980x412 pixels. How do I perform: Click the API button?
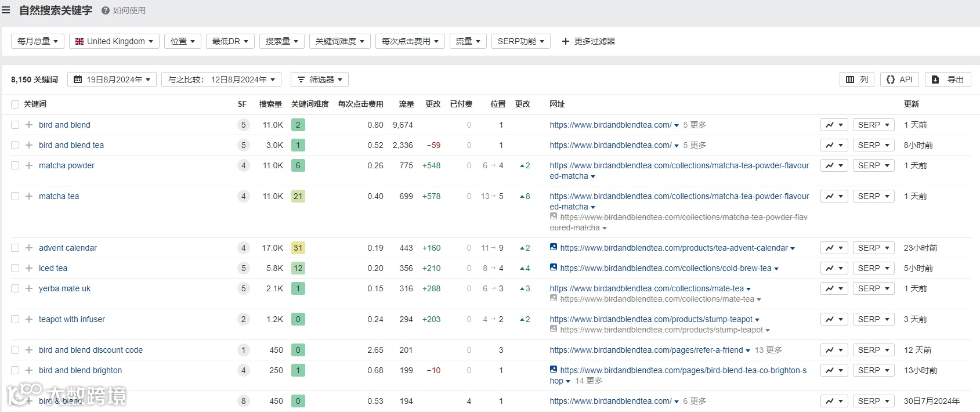pos(899,79)
